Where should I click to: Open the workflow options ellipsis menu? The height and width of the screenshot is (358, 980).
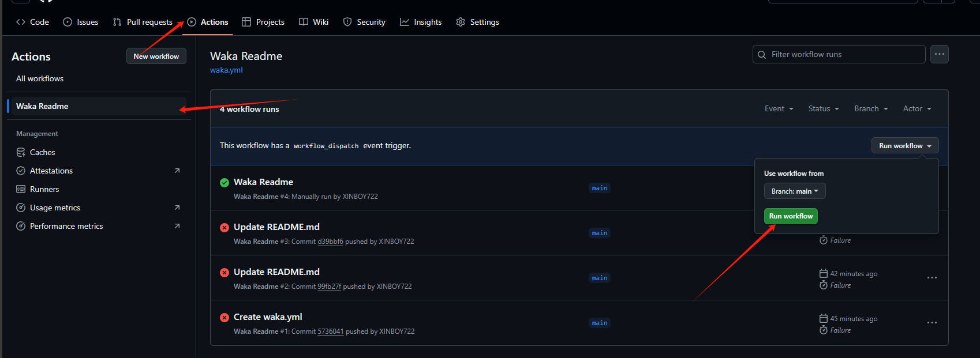(x=940, y=54)
